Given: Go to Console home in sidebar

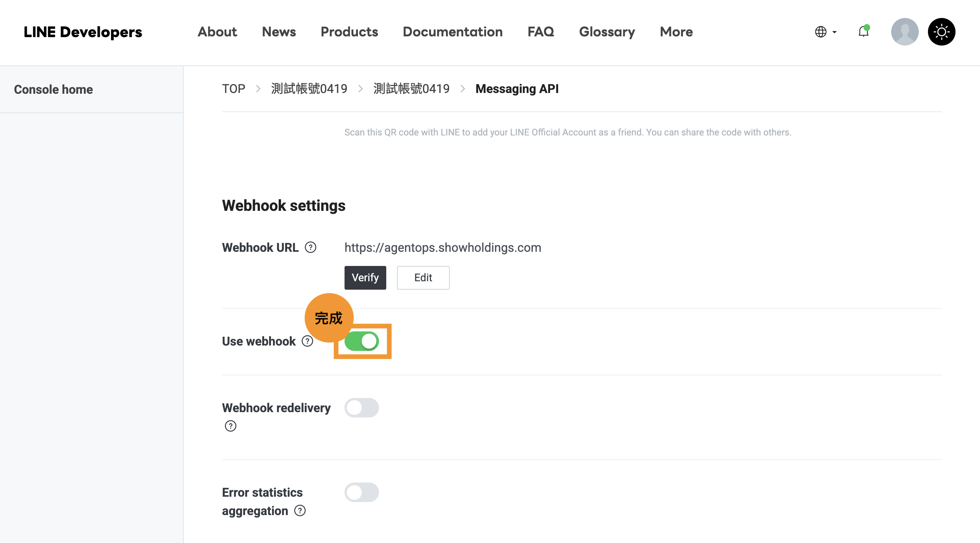Looking at the screenshot, I should tap(54, 90).
